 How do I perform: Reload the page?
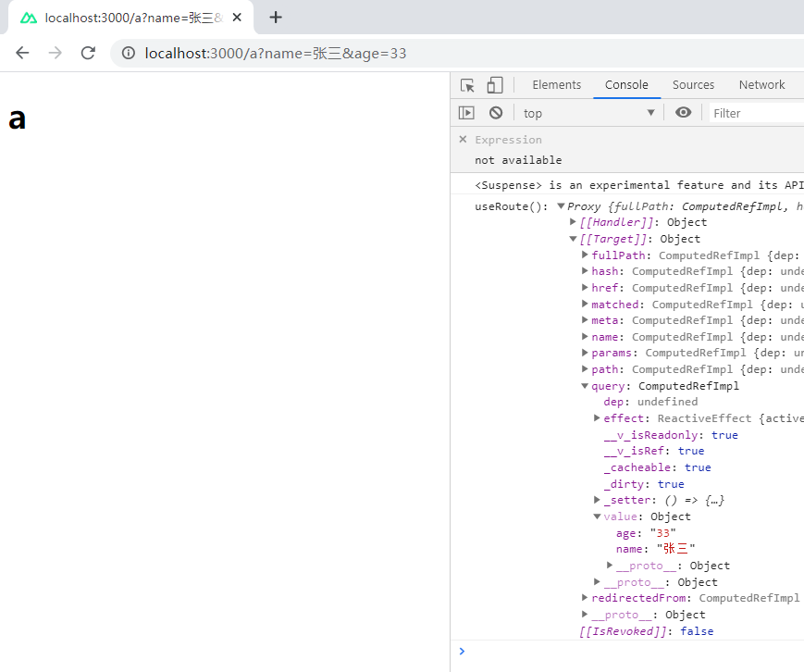tap(88, 54)
